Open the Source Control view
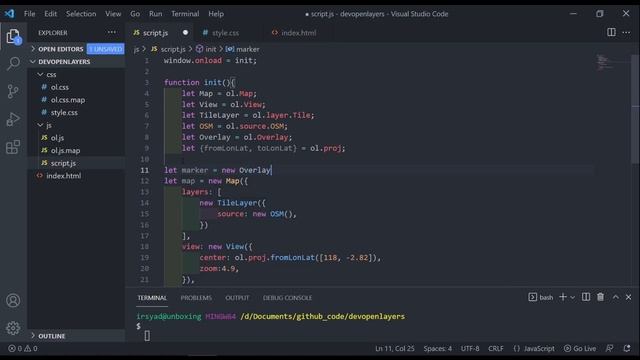The image size is (640, 360). (13, 91)
